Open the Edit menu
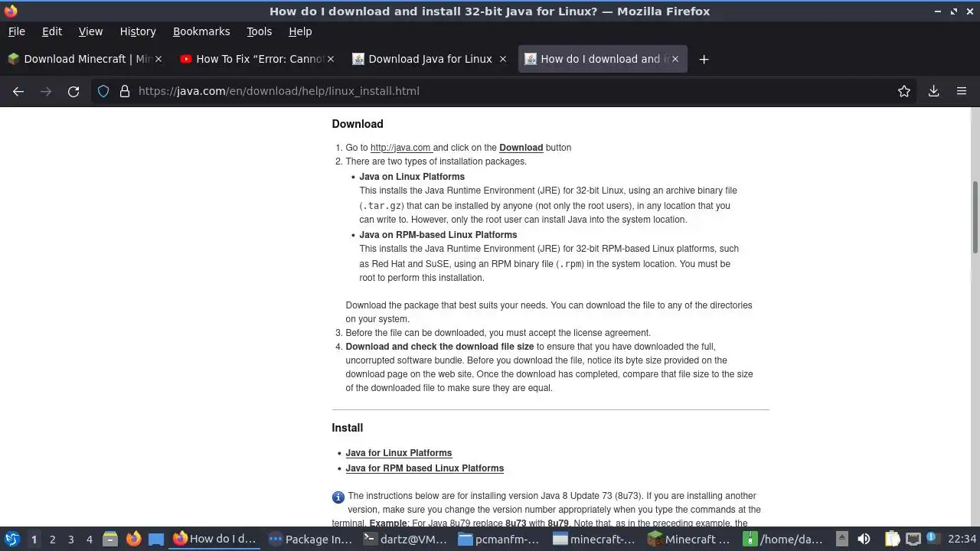 52,31
